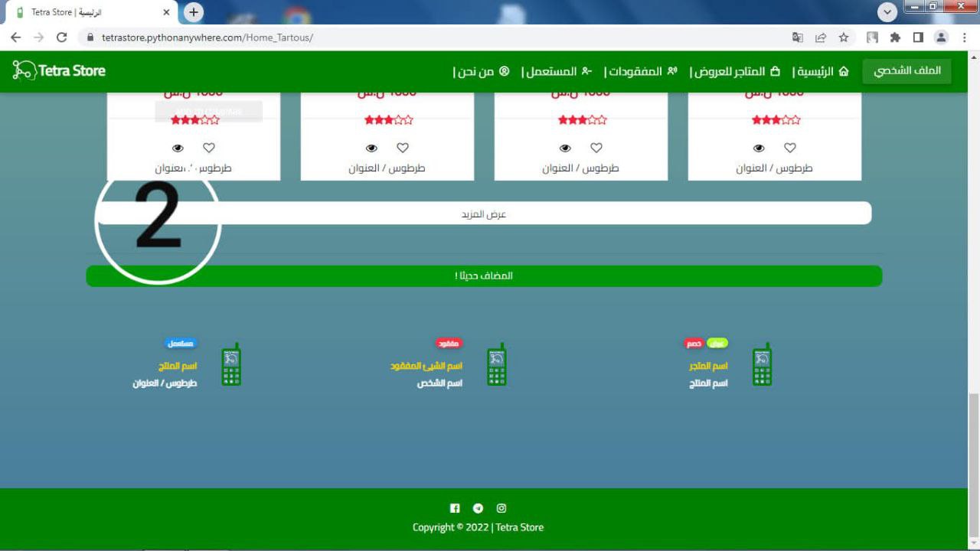Open the Extensions puzzle icon
This screenshot has width=980, height=551.
click(x=895, y=37)
